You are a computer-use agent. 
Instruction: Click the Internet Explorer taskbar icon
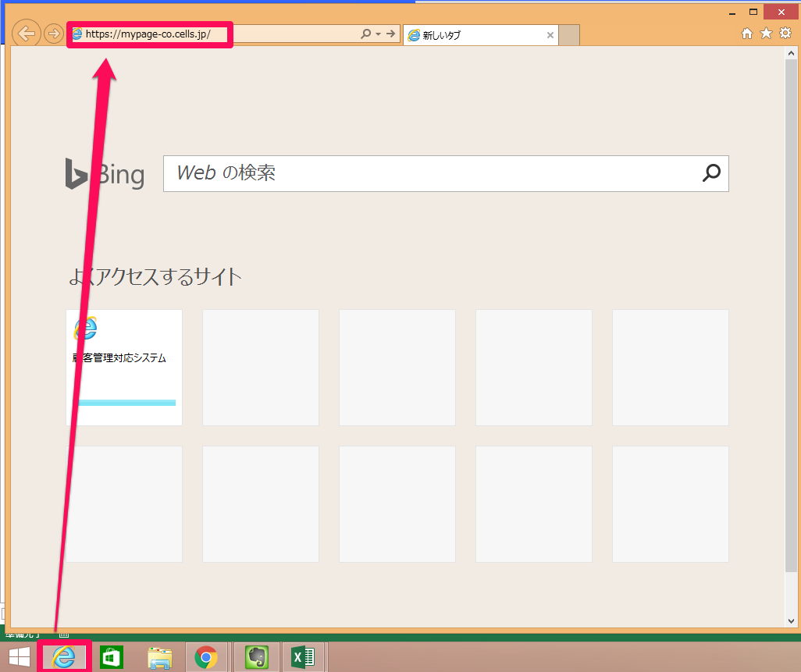click(x=64, y=656)
